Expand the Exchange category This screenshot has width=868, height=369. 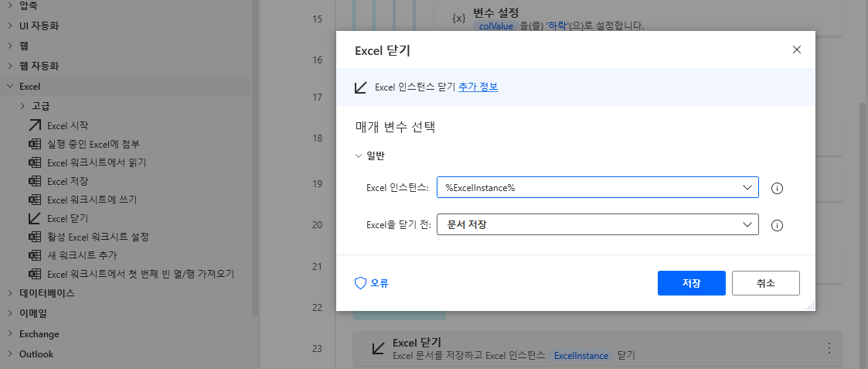(10, 333)
